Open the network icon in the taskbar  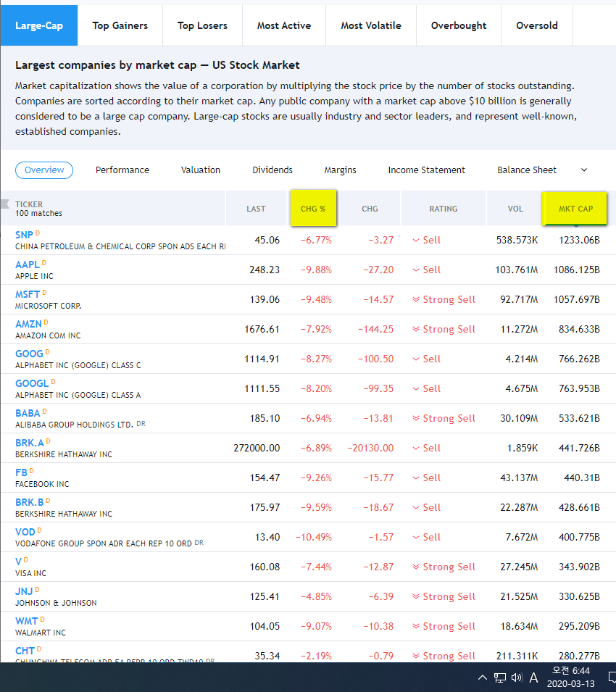[x=499, y=678]
